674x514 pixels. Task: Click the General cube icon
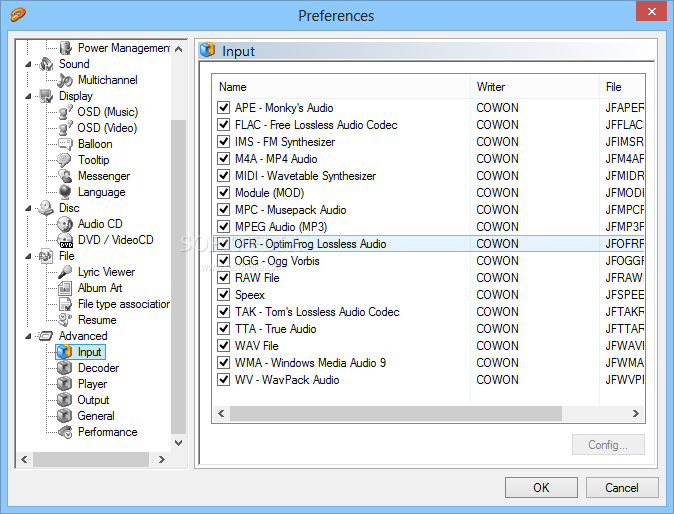pos(64,416)
